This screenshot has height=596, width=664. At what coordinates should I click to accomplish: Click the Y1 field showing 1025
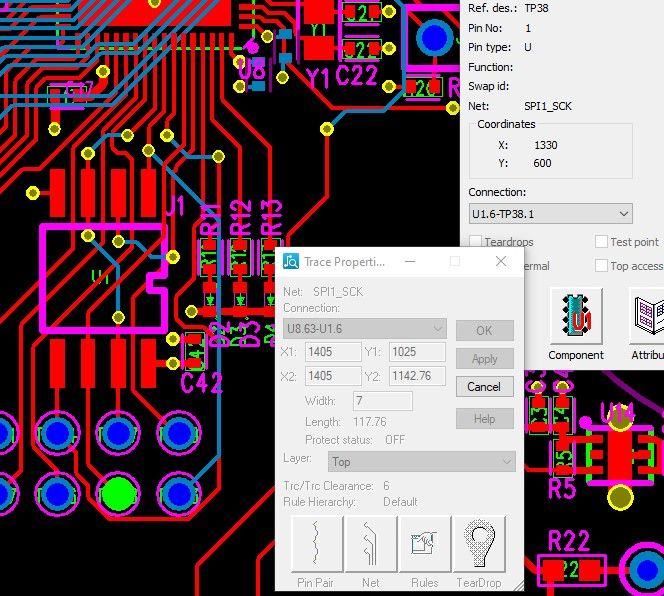pyautogui.click(x=417, y=352)
